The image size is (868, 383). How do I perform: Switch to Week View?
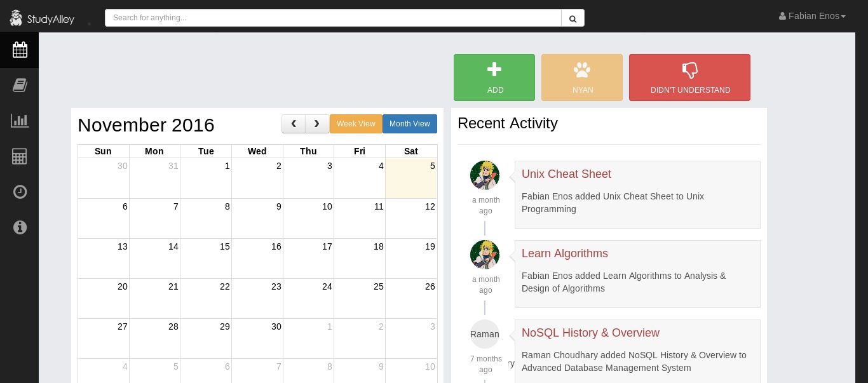(x=356, y=124)
